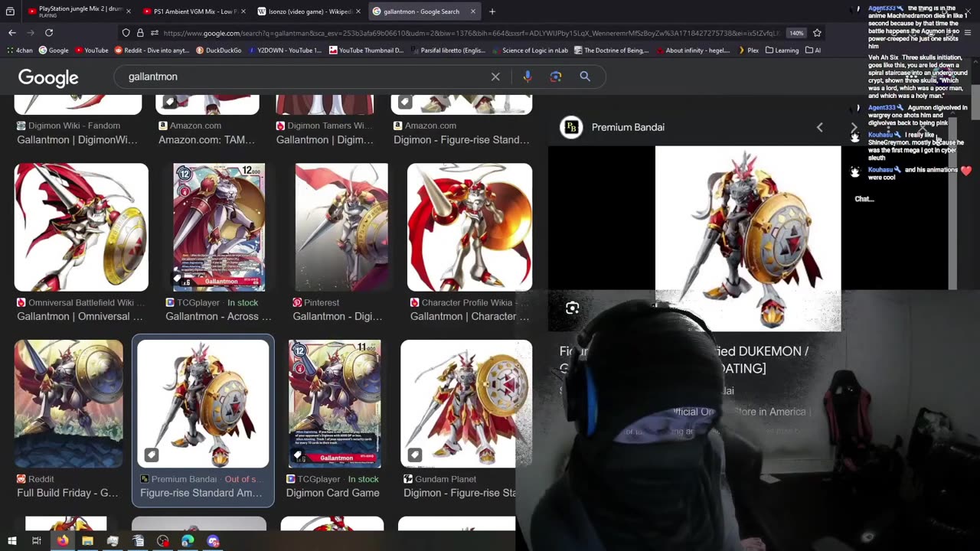Show next image in preview panel
Screen dimensions: 980x551
pyautogui.click(x=854, y=127)
